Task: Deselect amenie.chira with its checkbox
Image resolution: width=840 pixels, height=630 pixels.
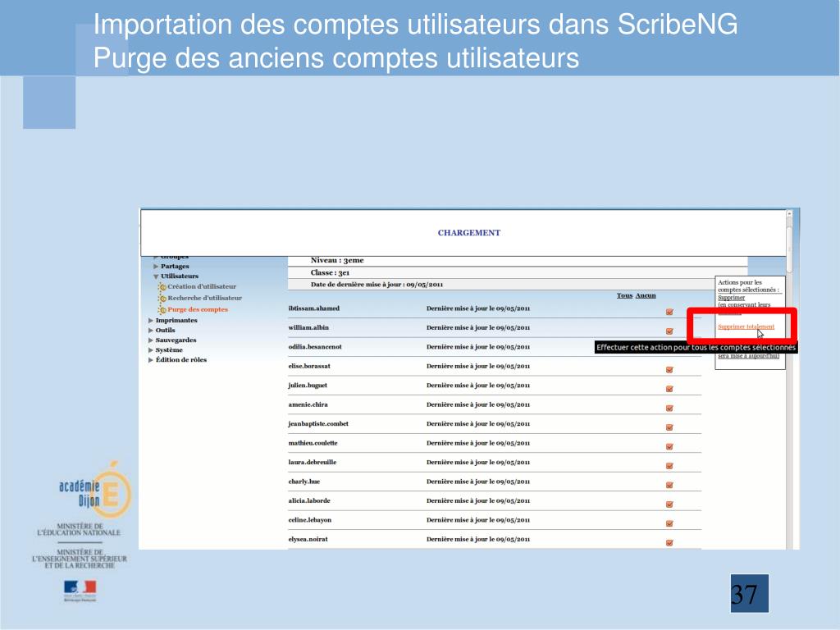Action: tap(669, 409)
